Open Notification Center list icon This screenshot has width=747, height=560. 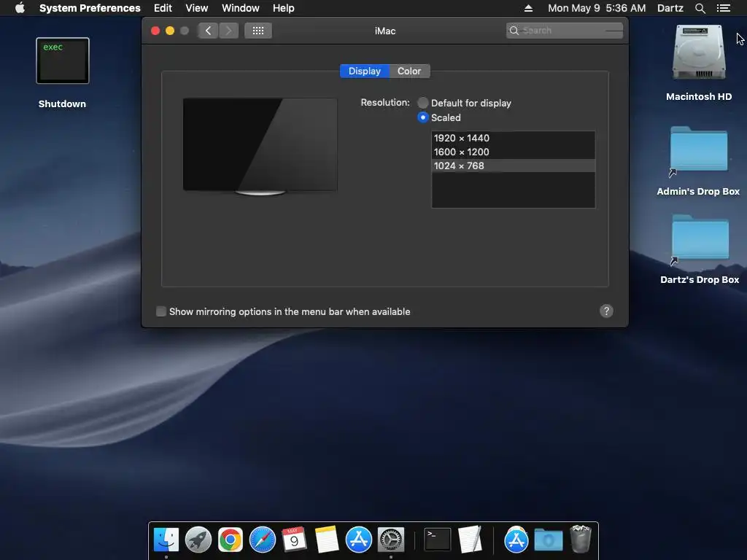click(x=724, y=8)
